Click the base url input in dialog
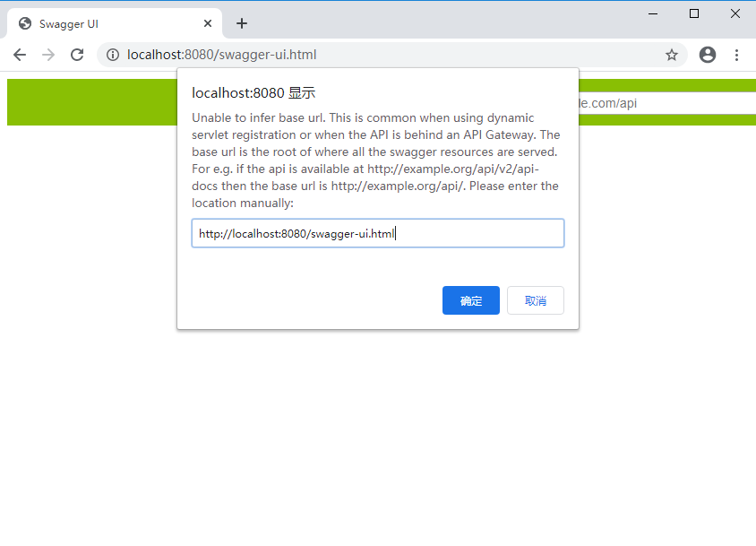Viewport: 756px width, 546px height. [378, 233]
